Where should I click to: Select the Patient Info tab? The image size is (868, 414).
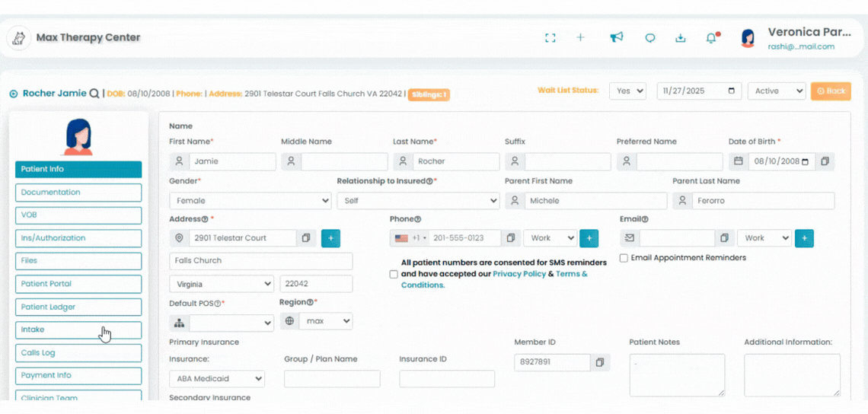tap(78, 170)
